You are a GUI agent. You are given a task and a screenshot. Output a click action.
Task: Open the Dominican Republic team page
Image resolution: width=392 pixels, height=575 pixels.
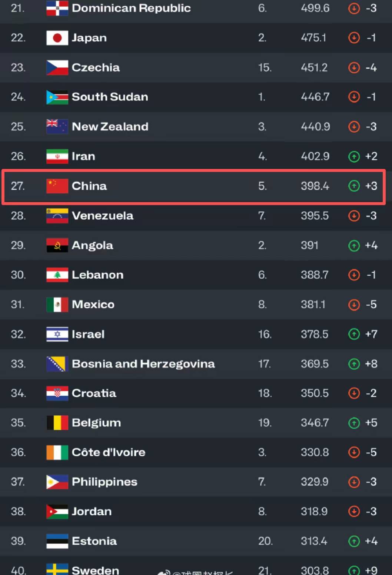click(x=131, y=8)
